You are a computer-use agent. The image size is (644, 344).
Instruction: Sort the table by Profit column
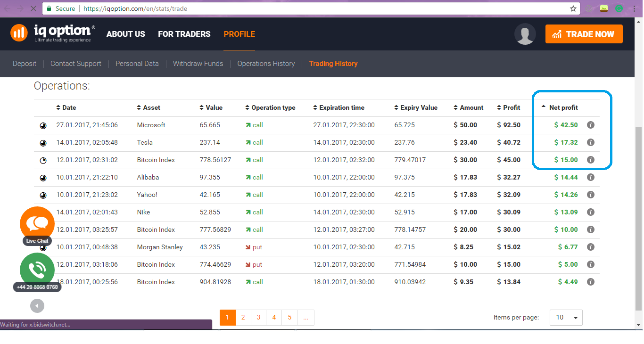point(509,107)
